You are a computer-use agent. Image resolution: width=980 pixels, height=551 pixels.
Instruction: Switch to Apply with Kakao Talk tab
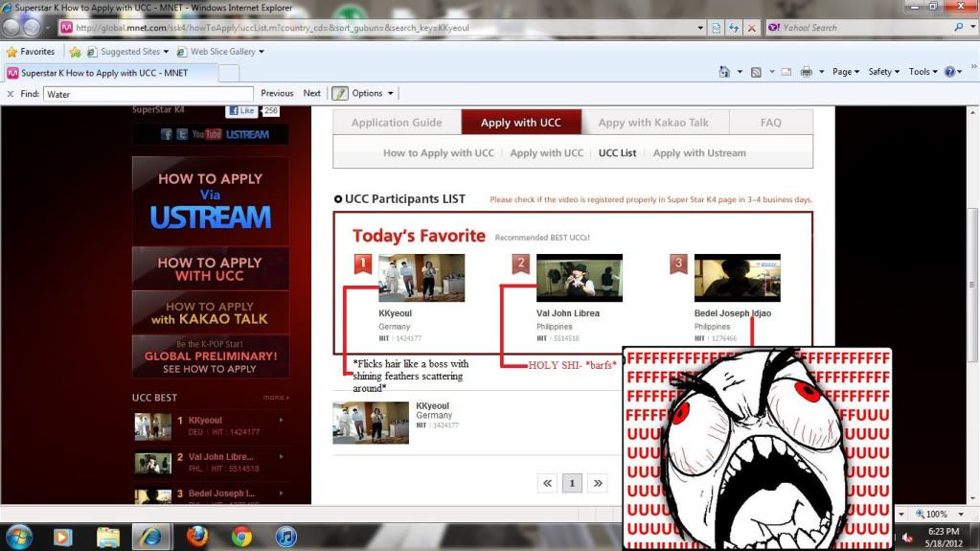point(653,123)
